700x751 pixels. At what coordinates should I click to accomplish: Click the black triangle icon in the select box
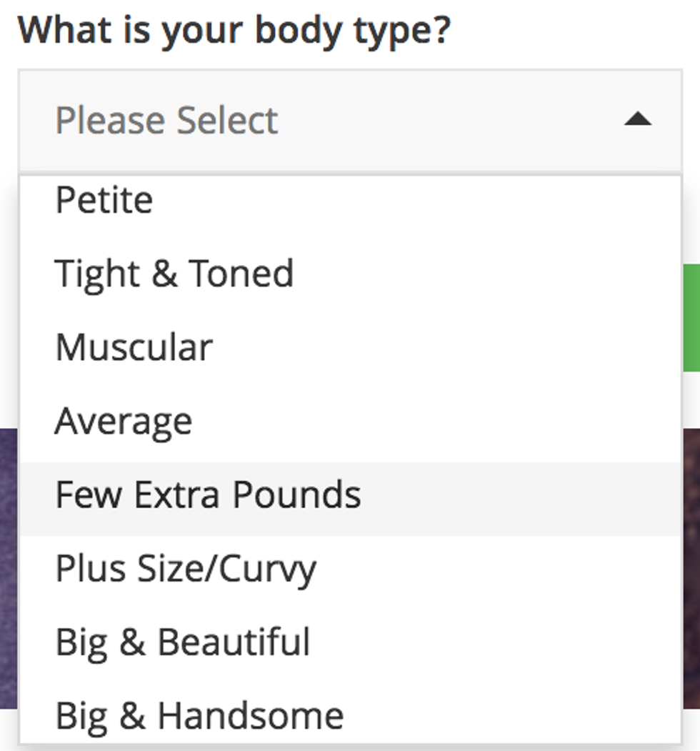[637, 119]
